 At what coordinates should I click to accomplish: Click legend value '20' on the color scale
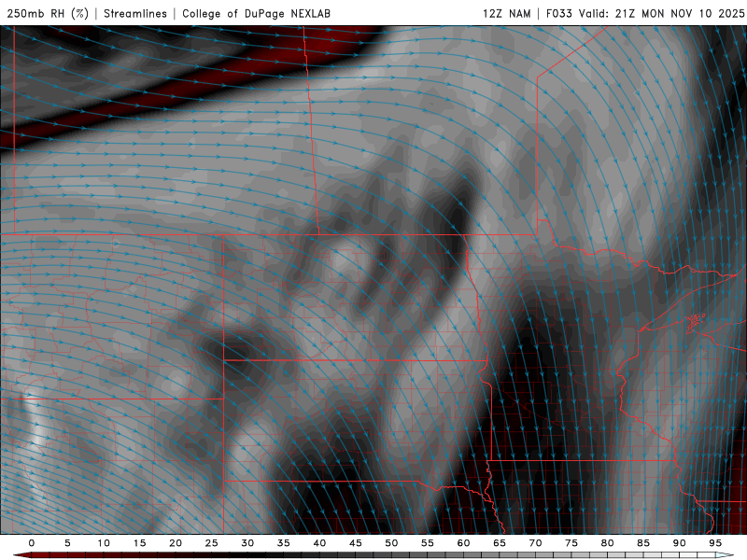pos(176,543)
